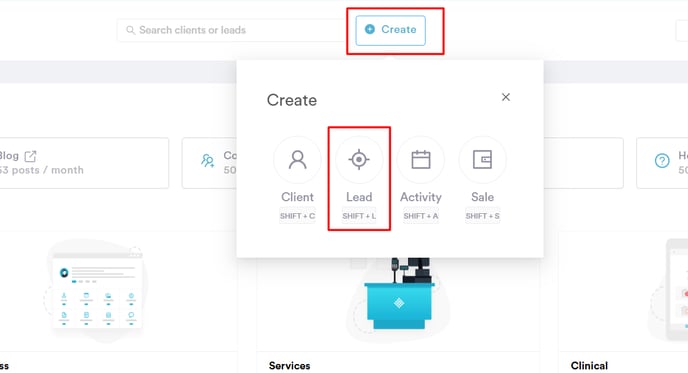Click the SHIFT + S shortcut hint
This screenshot has height=373, width=688.
coord(482,216)
